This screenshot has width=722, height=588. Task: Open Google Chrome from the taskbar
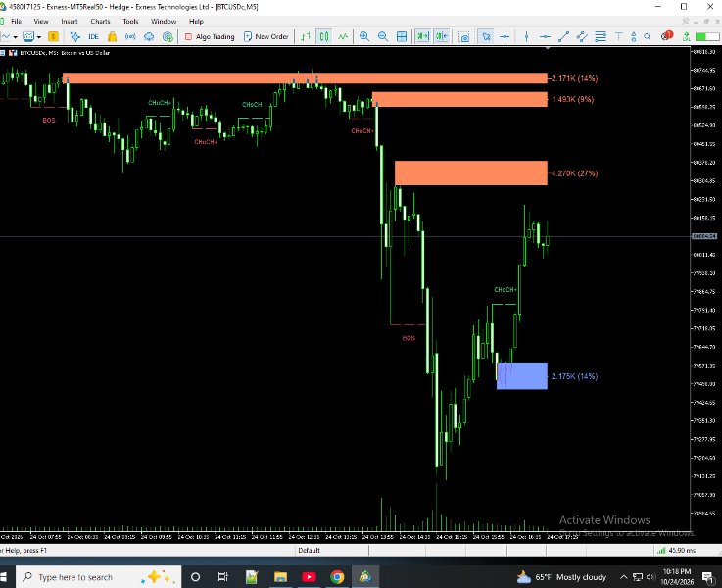(337, 577)
